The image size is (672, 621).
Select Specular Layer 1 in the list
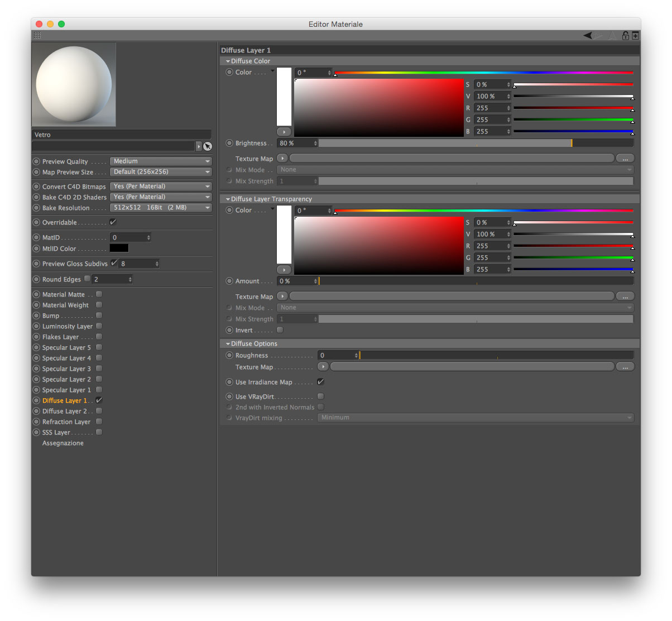(66, 390)
